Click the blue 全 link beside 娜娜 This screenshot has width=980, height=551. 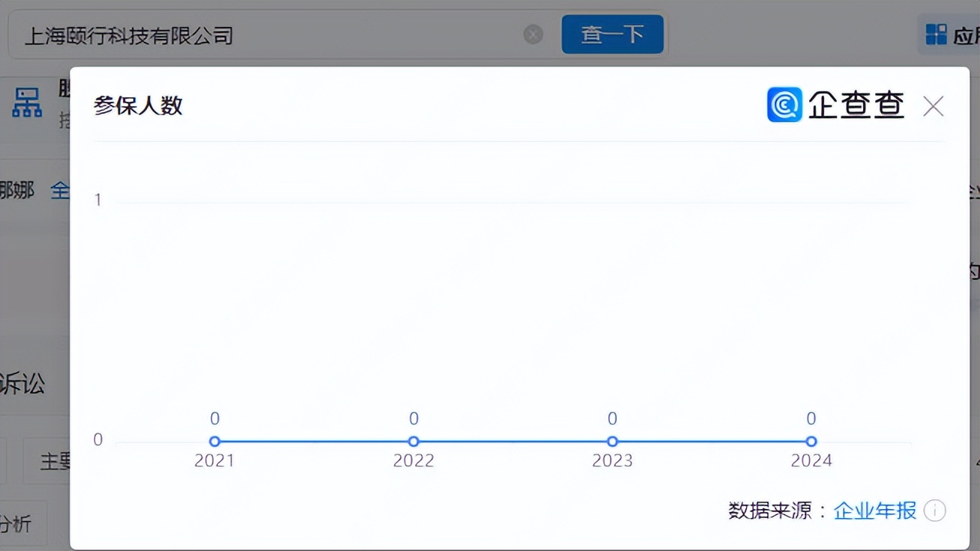click(x=60, y=190)
